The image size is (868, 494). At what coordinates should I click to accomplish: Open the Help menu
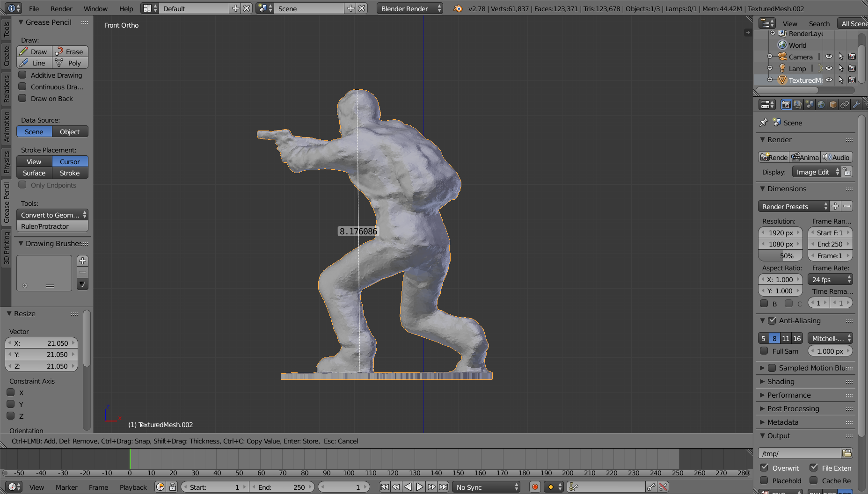(126, 8)
